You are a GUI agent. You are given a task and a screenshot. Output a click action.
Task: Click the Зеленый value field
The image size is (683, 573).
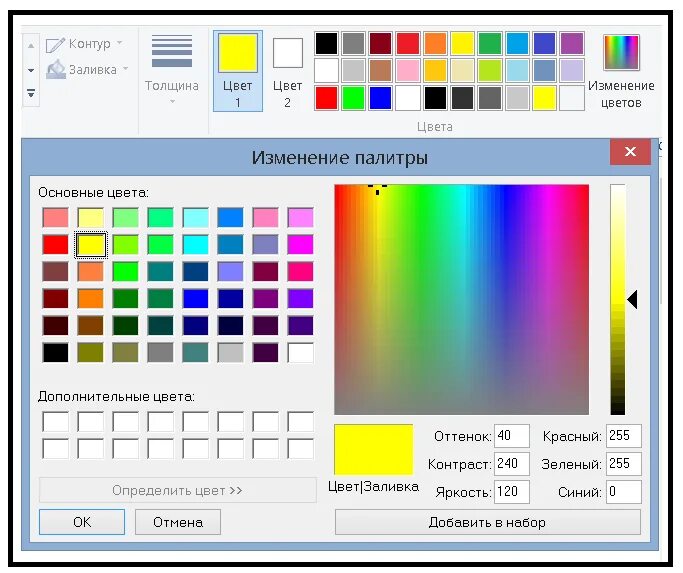point(624,464)
